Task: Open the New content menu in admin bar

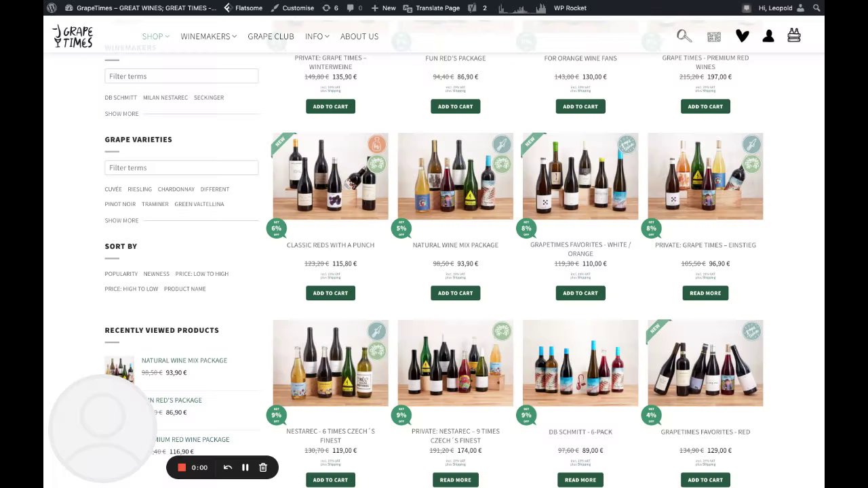Action: coord(383,8)
